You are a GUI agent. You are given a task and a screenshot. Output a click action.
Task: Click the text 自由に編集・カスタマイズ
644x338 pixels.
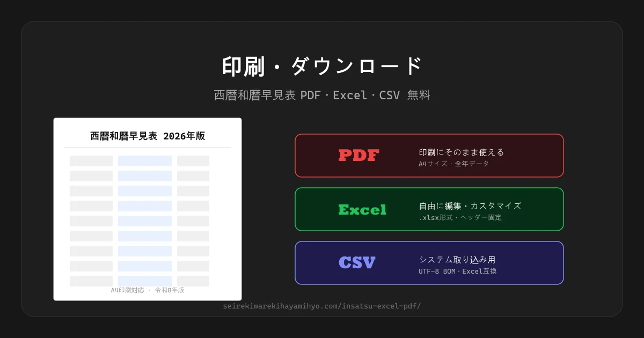[470, 205]
